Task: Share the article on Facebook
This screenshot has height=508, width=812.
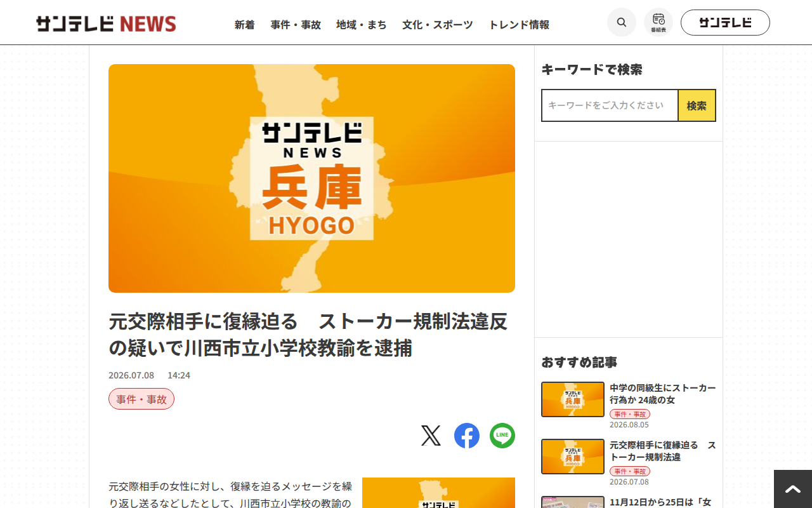Action: pyautogui.click(x=467, y=436)
